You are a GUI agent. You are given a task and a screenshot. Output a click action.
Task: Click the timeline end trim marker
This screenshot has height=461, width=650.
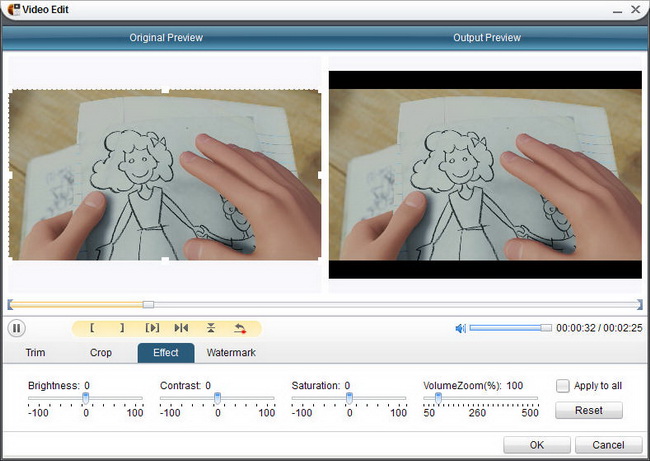(640, 305)
